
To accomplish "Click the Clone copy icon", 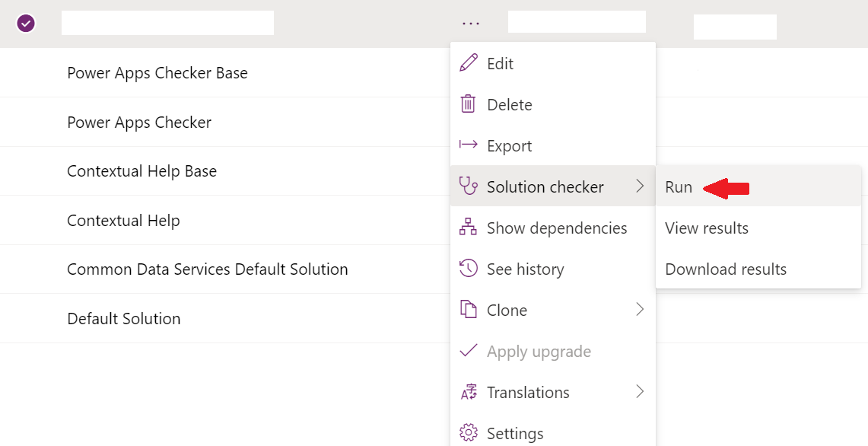I will (469, 309).
